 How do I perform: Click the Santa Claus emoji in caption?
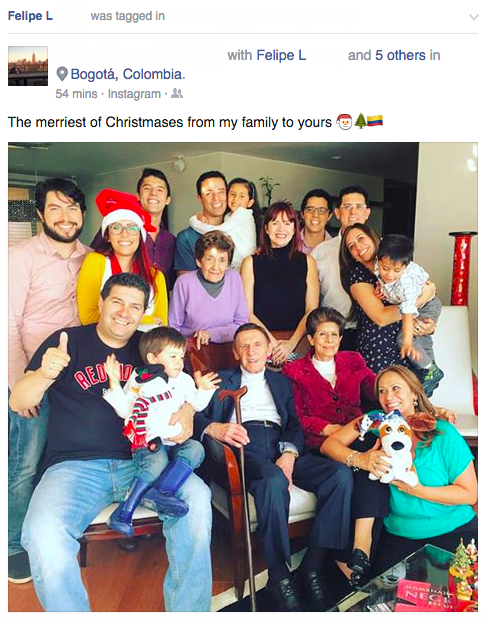[344, 121]
